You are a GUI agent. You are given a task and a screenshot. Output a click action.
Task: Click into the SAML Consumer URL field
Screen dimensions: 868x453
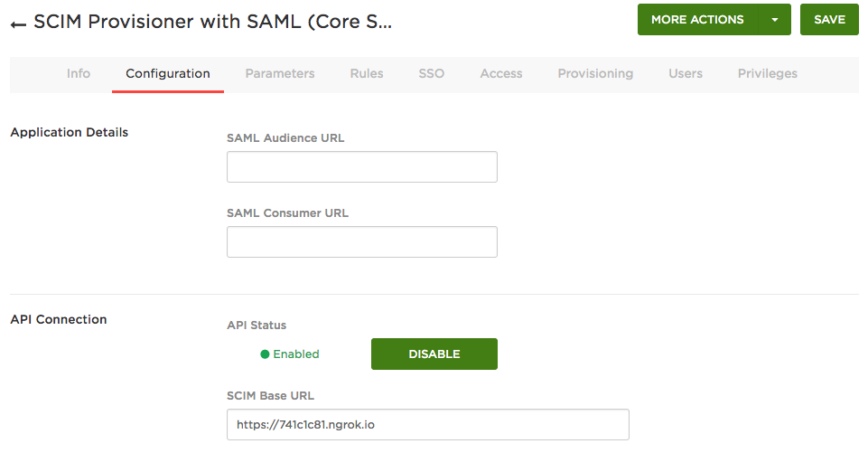(362, 242)
